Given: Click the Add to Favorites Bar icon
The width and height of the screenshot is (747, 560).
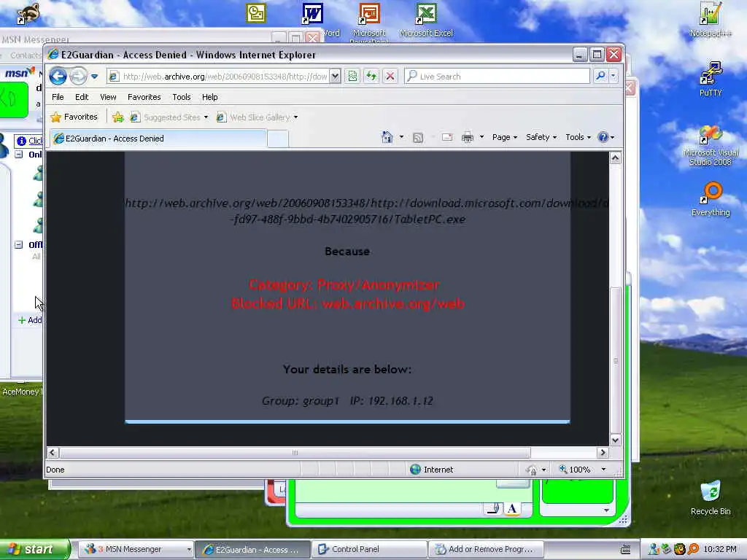Looking at the screenshot, I should point(117,117).
